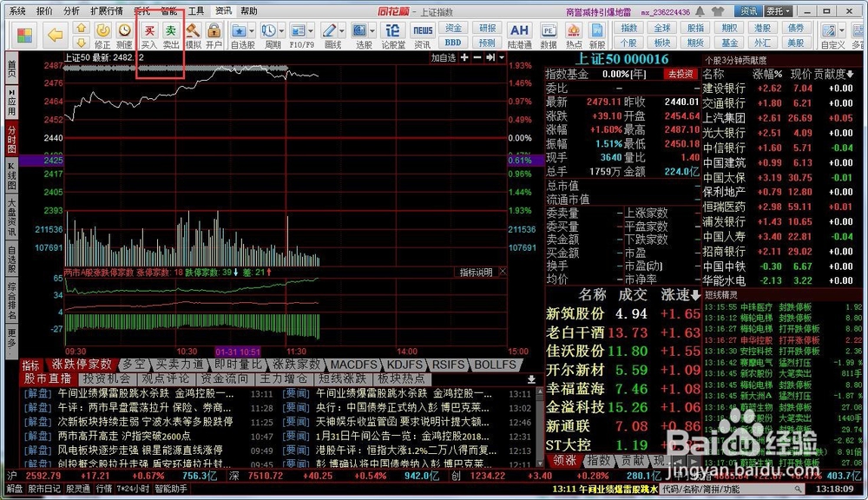Click the red 买入 buy icon
Image resolution: width=868 pixels, height=500 pixels.
click(x=149, y=36)
